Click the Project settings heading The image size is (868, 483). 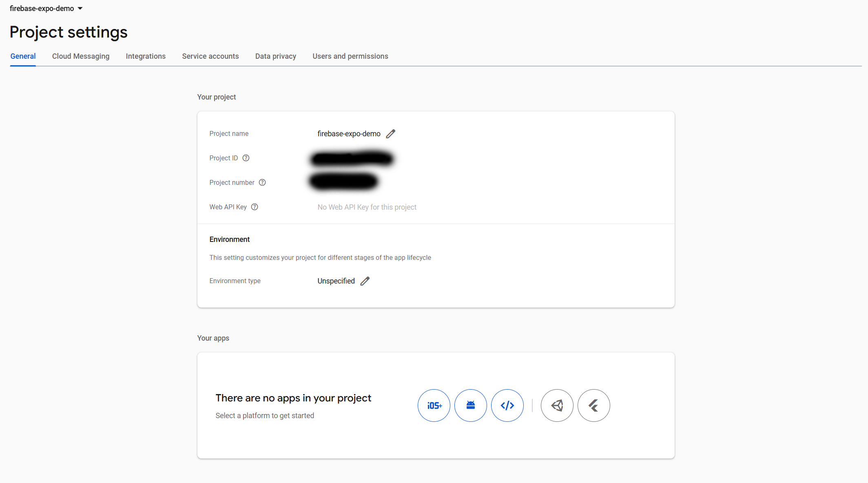click(x=69, y=32)
